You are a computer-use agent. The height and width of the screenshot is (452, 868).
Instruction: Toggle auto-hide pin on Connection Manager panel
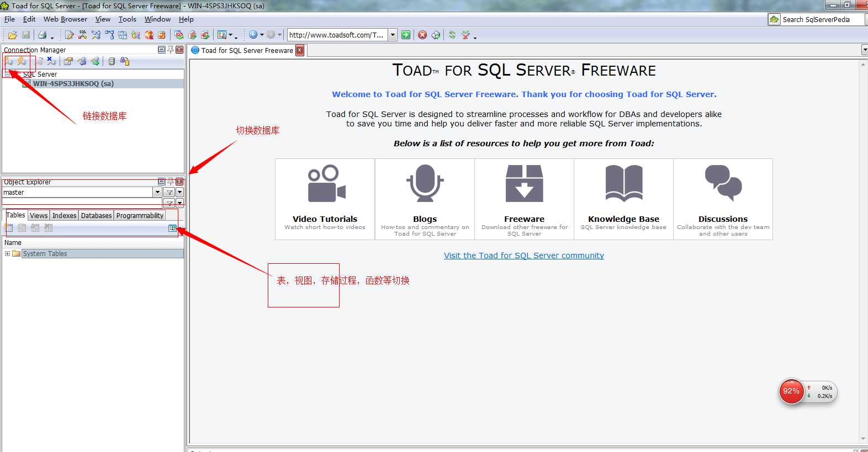coord(171,50)
